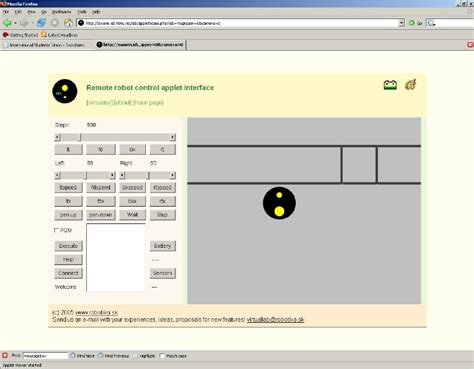
Task: Click the Wait button
Action: tap(132, 214)
